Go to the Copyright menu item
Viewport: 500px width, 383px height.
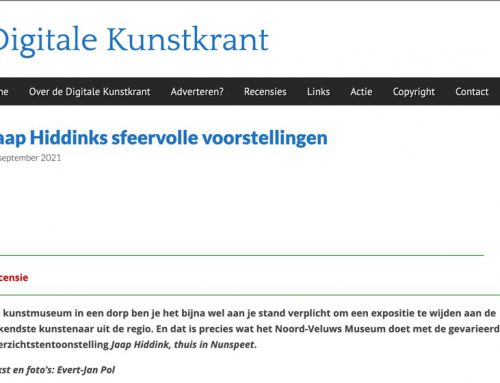(x=414, y=92)
